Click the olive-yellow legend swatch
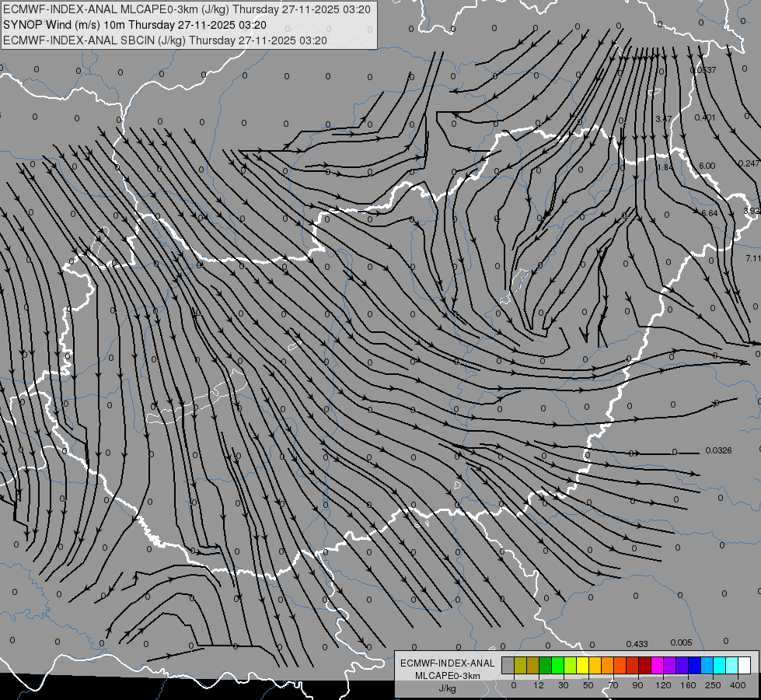This screenshot has height=700, width=761. [x=520, y=665]
